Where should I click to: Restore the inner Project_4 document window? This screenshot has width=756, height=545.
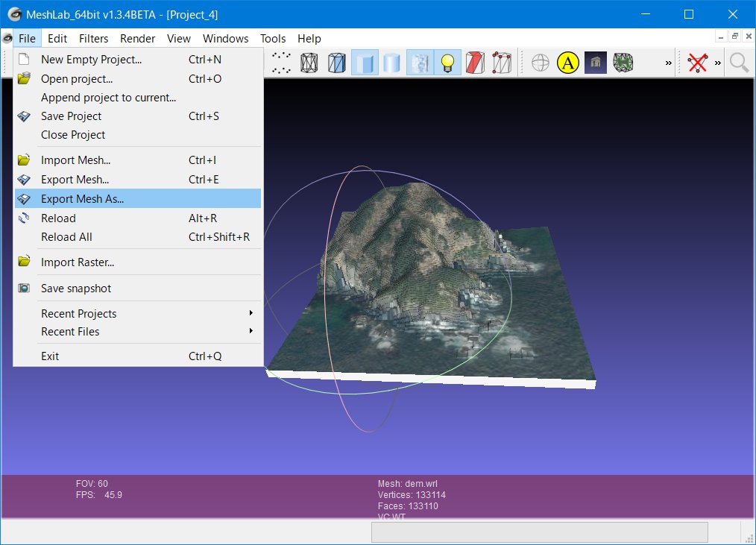point(735,37)
